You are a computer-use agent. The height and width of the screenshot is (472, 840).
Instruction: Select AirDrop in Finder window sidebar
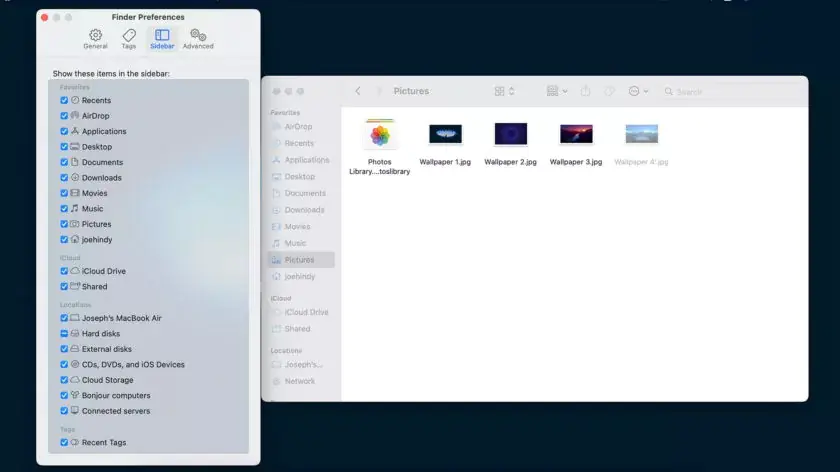click(x=301, y=127)
